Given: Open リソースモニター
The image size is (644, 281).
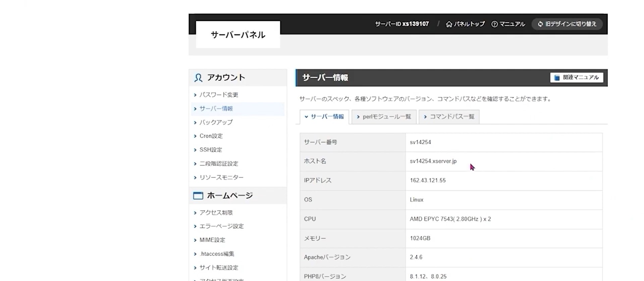Looking at the screenshot, I should (x=221, y=178).
